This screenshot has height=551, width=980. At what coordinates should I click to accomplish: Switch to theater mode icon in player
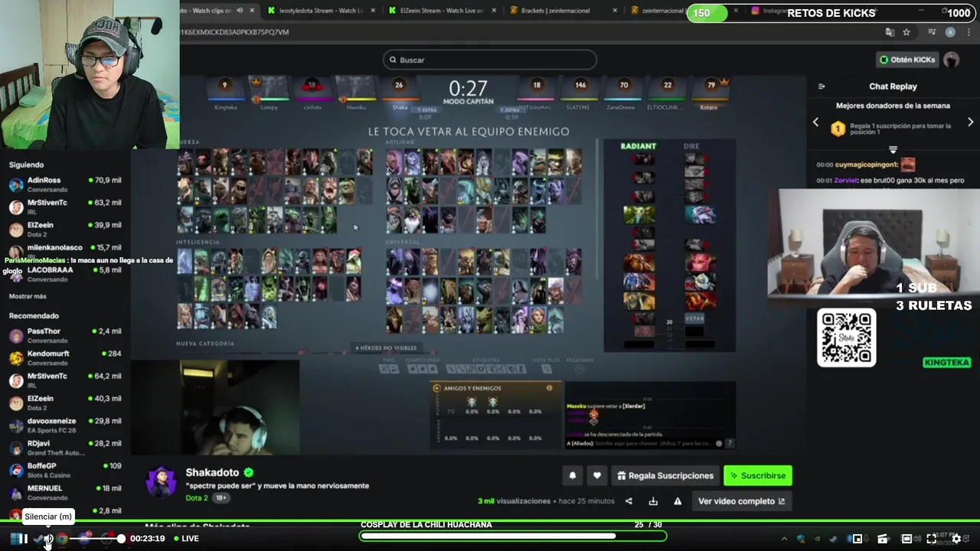pos(906,539)
